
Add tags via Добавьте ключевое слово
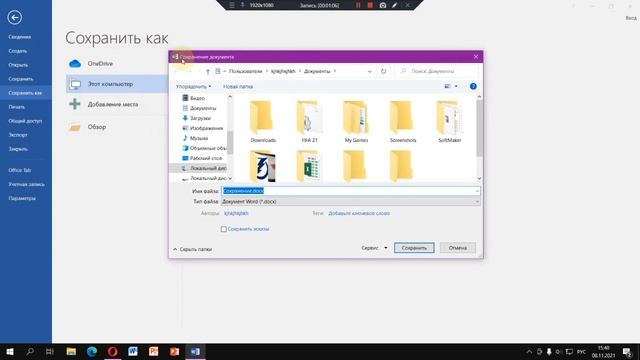click(x=359, y=213)
